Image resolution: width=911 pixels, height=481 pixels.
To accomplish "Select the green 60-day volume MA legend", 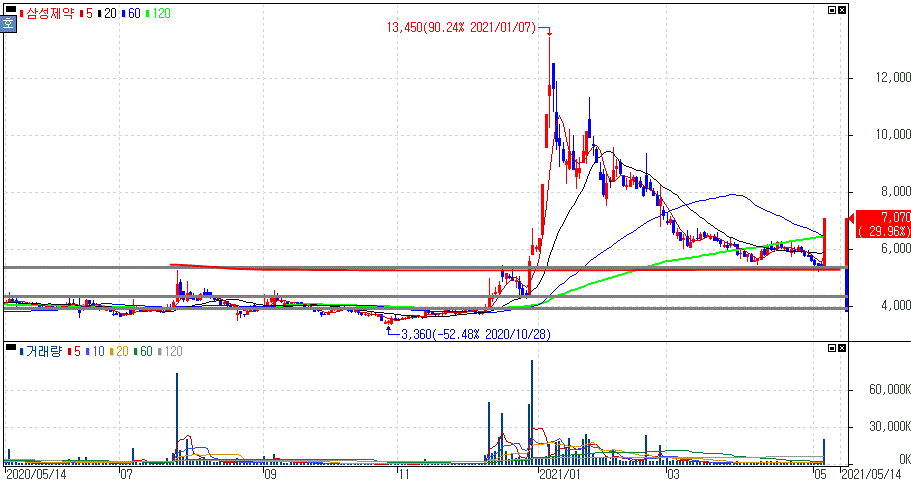I will 143,351.
